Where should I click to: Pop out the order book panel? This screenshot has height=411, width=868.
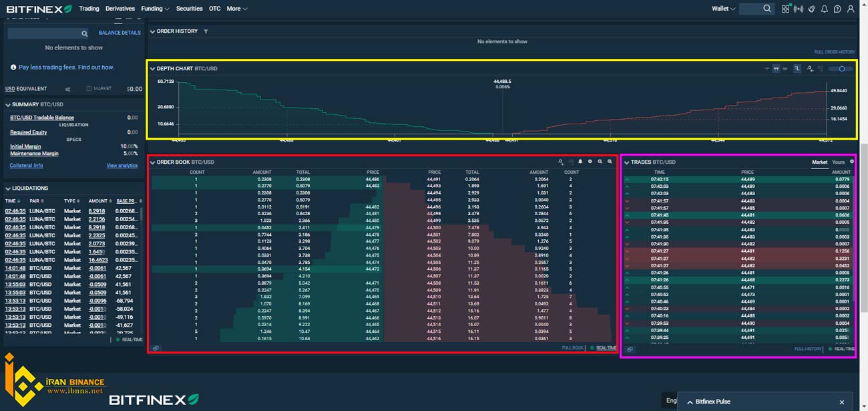[x=156, y=348]
